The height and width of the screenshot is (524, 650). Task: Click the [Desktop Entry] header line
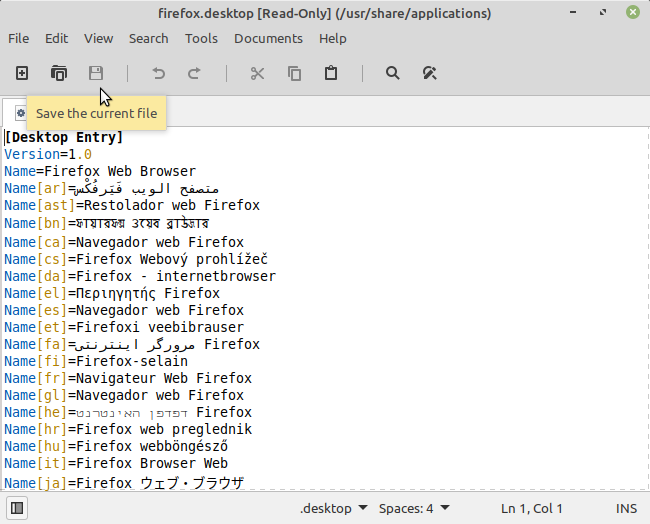point(64,137)
